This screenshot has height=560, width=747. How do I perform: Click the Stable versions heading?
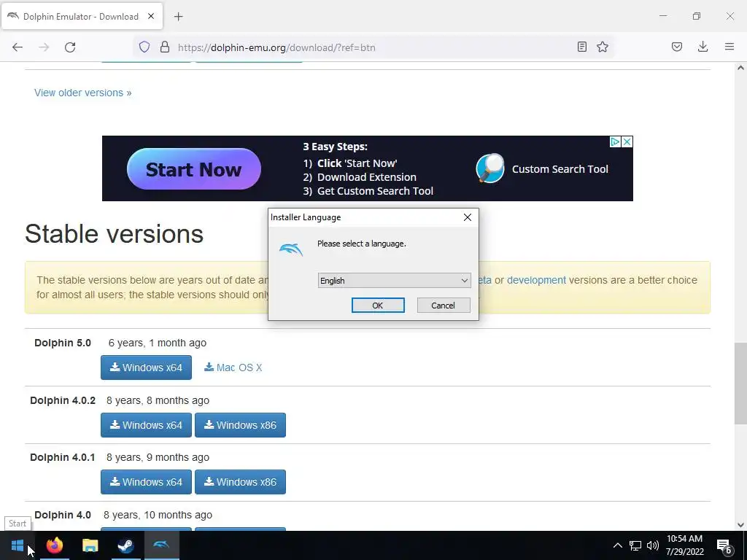(x=115, y=234)
